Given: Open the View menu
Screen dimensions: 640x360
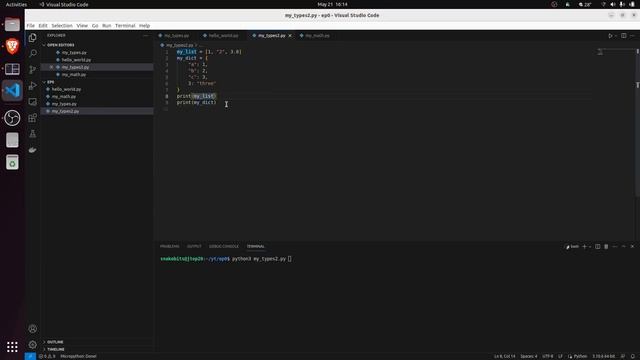Looking at the screenshot, I should (82, 26).
